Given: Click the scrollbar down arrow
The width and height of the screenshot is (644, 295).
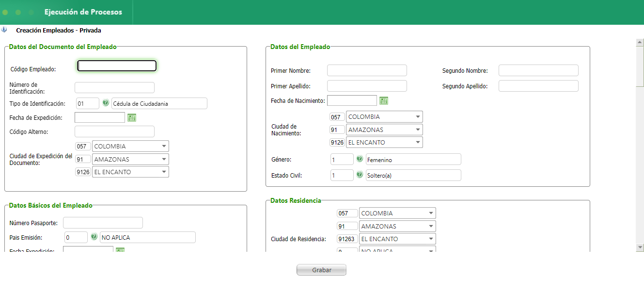Looking at the screenshot, I should (640, 247).
